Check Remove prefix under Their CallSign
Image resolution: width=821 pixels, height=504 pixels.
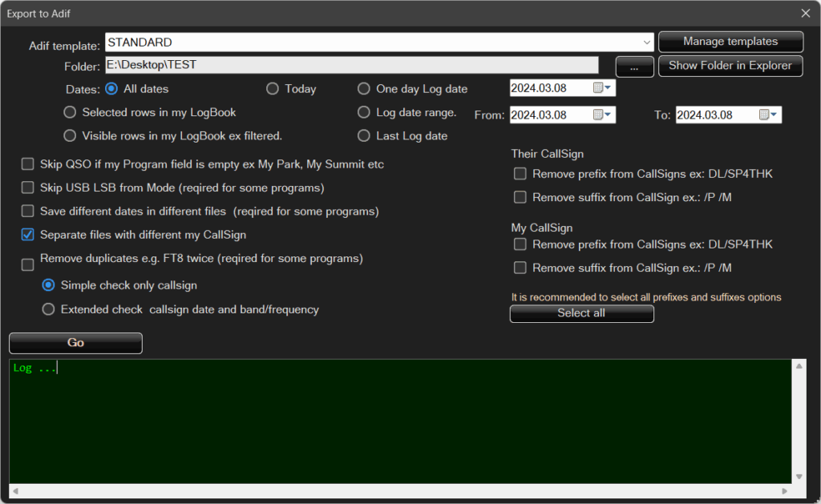520,174
